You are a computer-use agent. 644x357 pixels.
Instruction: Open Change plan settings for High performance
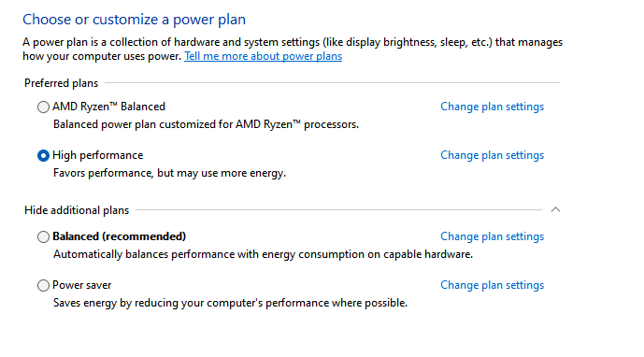[x=492, y=155]
